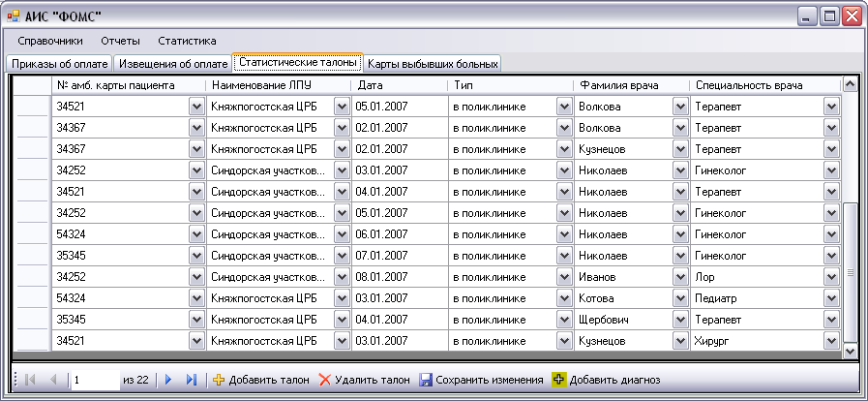Viewport: 868px width, 401px height.
Task: Open the specialty dropdown showing Лор
Action: [x=831, y=277]
